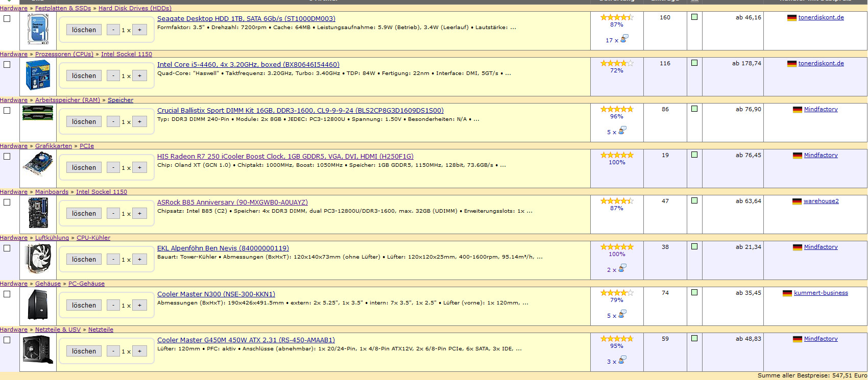868x380 pixels.
Task: Open Seagate Desktop HDD product thumbnail
Action: point(38,29)
